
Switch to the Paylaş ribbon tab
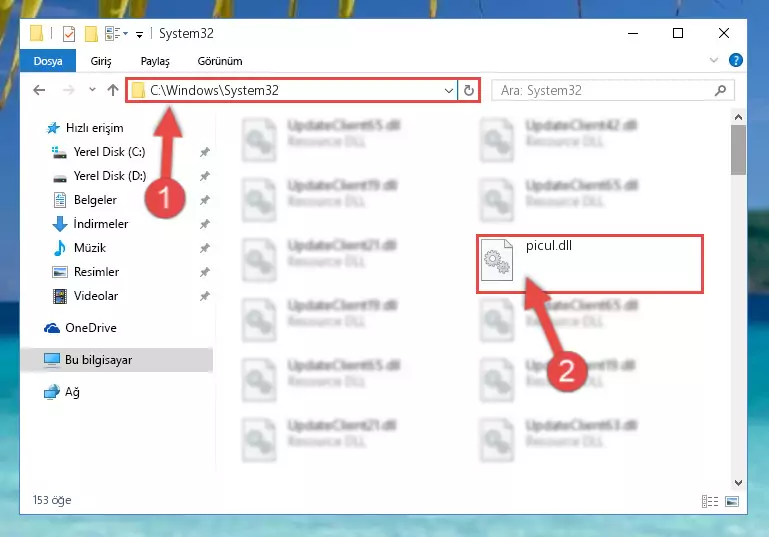tap(155, 61)
